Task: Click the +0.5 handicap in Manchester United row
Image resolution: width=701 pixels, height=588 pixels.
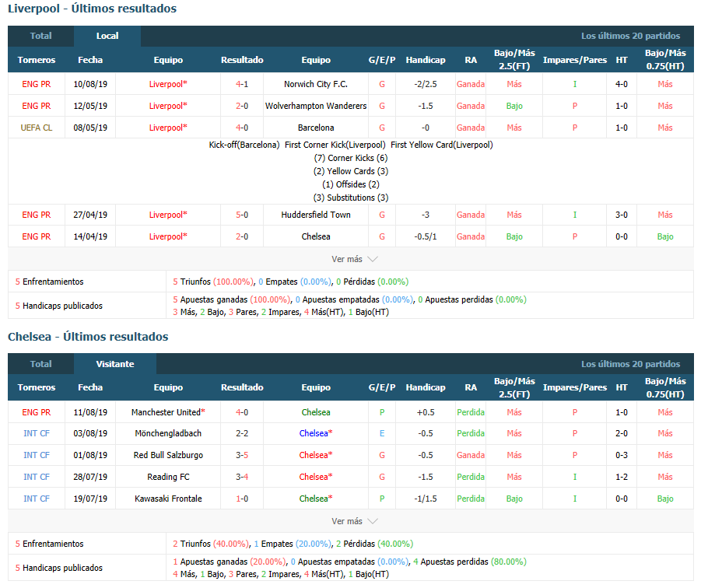Action: click(425, 412)
